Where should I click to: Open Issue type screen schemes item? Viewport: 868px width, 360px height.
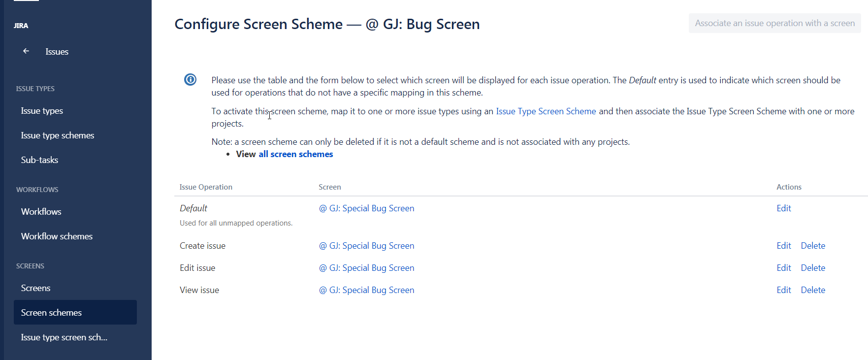64,337
